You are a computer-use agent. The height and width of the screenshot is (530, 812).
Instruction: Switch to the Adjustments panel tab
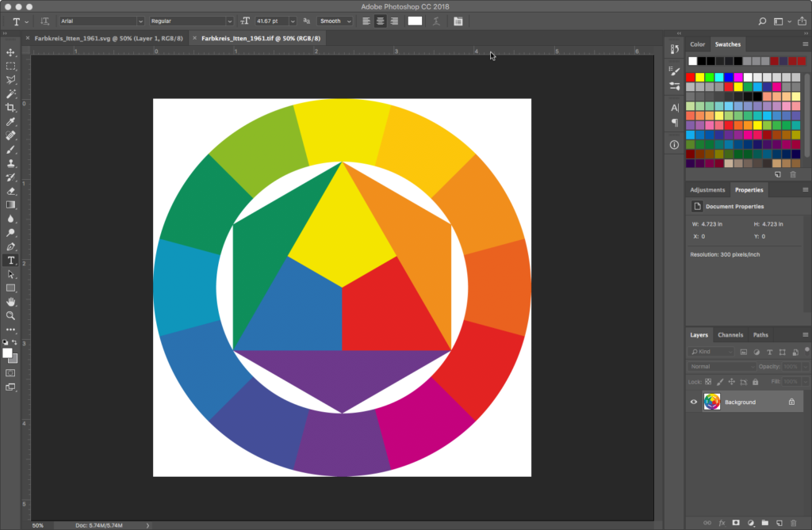tap(707, 190)
